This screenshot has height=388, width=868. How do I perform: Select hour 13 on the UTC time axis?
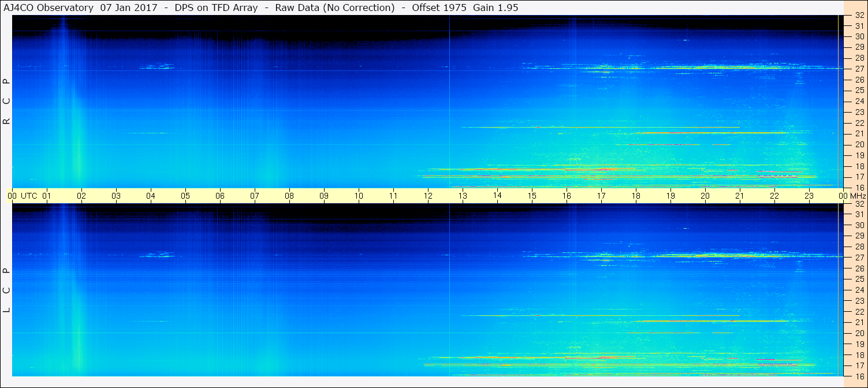coord(463,196)
